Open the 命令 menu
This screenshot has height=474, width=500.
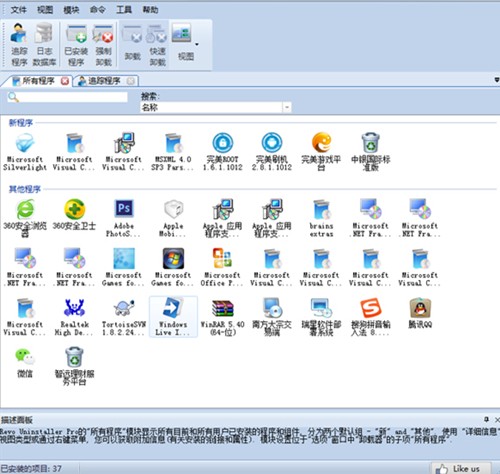(x=98, y=10)
